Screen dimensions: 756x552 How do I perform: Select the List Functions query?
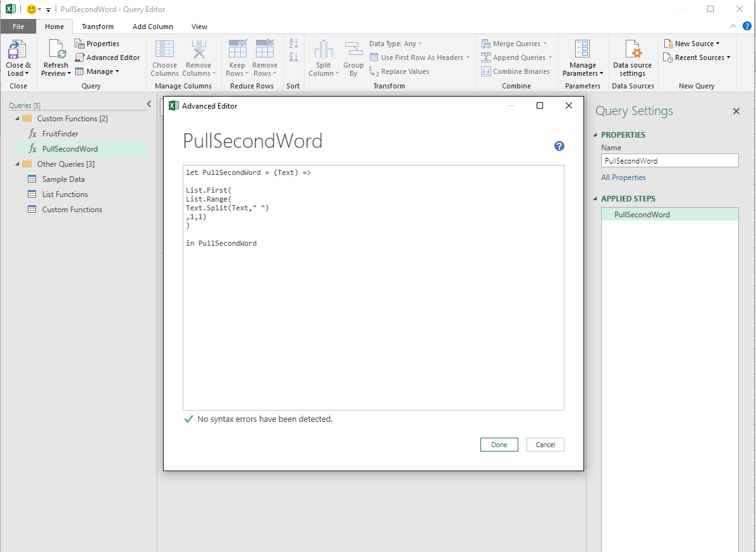[x=65, y=194]
